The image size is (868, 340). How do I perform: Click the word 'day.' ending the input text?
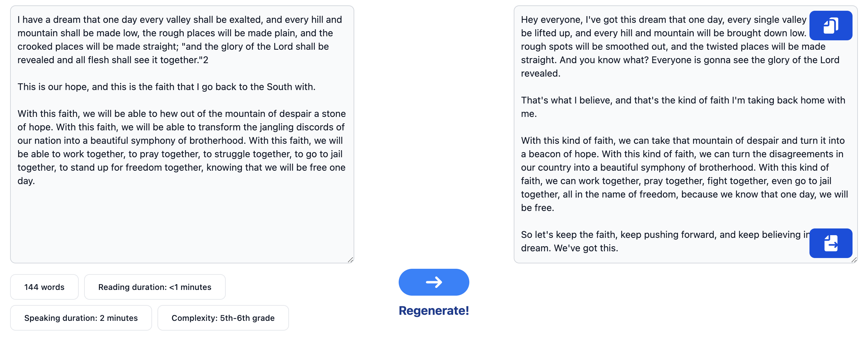coord(26,181)
